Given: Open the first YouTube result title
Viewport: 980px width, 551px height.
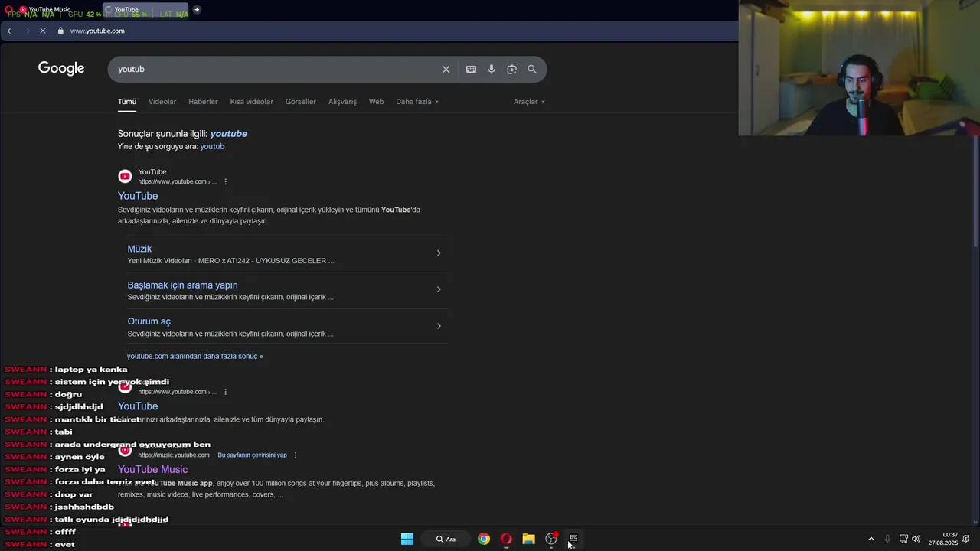Looking at the screenshot, I should click(138, 196).
